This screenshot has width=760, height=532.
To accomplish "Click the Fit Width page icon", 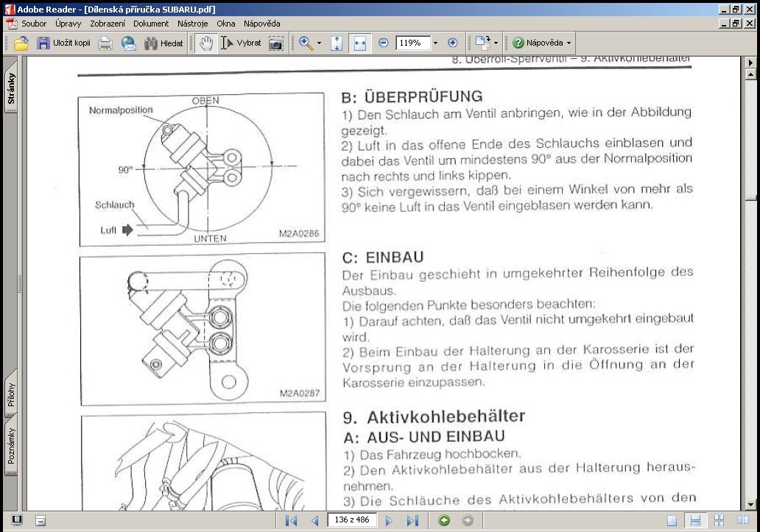I will coord(359,43).
